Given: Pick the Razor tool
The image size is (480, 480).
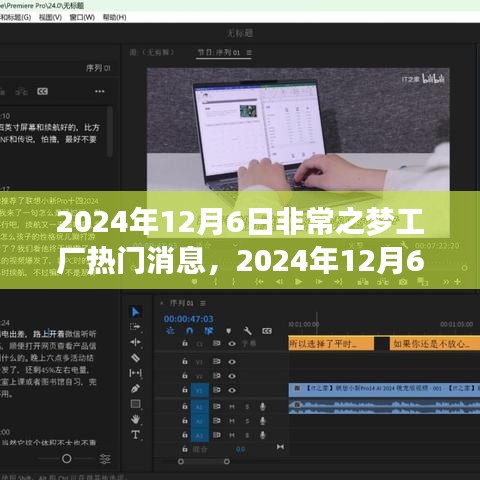Looking at the screenshot, I should pyautogui.click(x=136, y=358).
